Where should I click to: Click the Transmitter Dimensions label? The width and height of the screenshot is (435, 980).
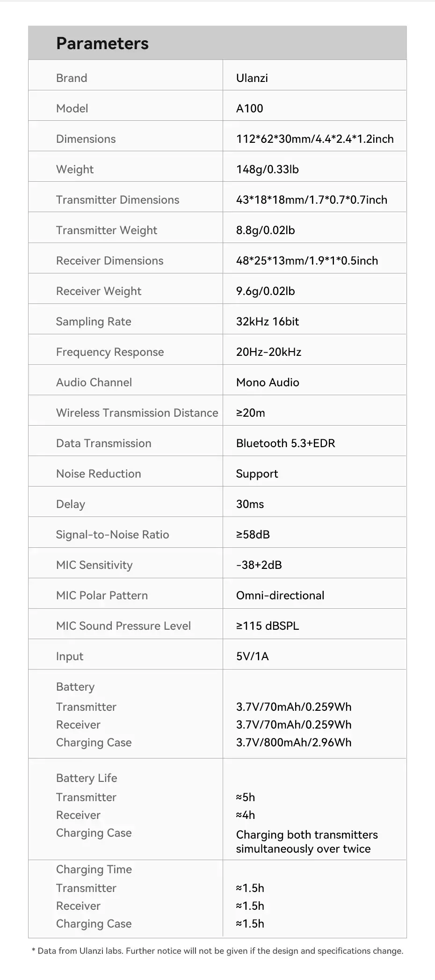[x=117, y=200]
